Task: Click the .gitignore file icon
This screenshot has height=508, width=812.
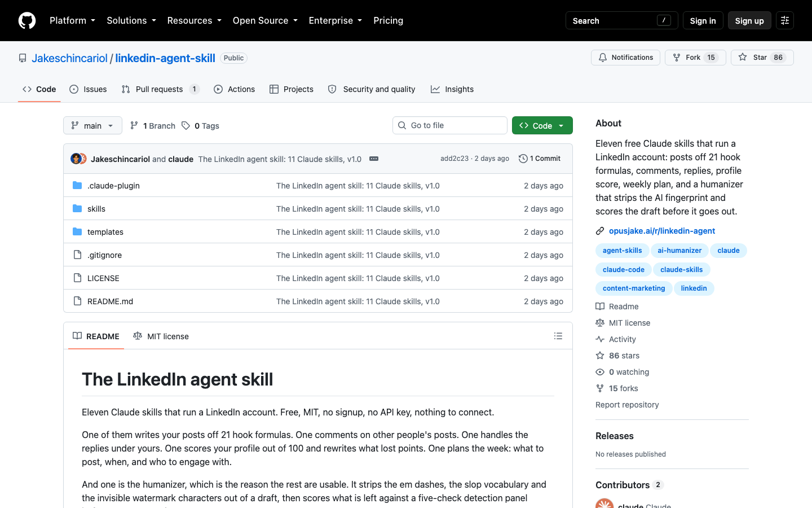Action: tap(77, 255)
